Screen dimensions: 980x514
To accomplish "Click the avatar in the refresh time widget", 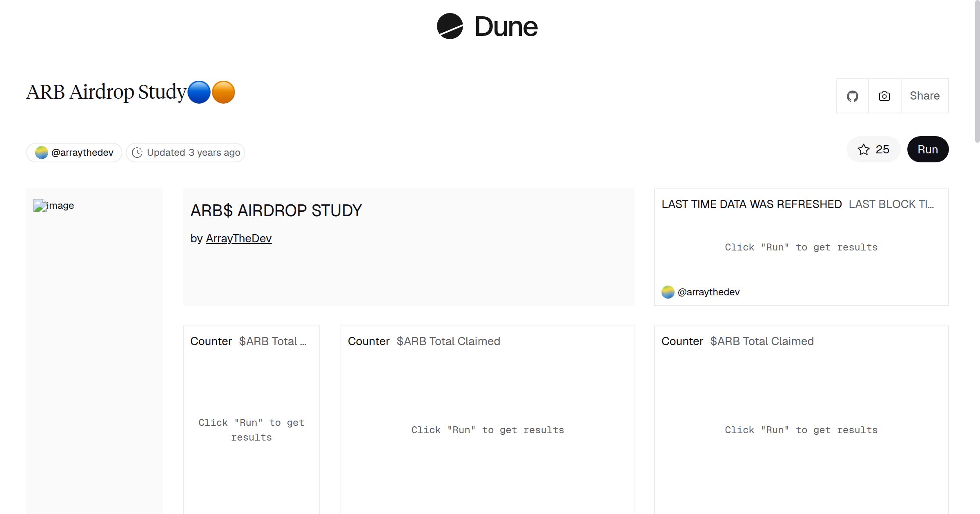I will 668,292.
